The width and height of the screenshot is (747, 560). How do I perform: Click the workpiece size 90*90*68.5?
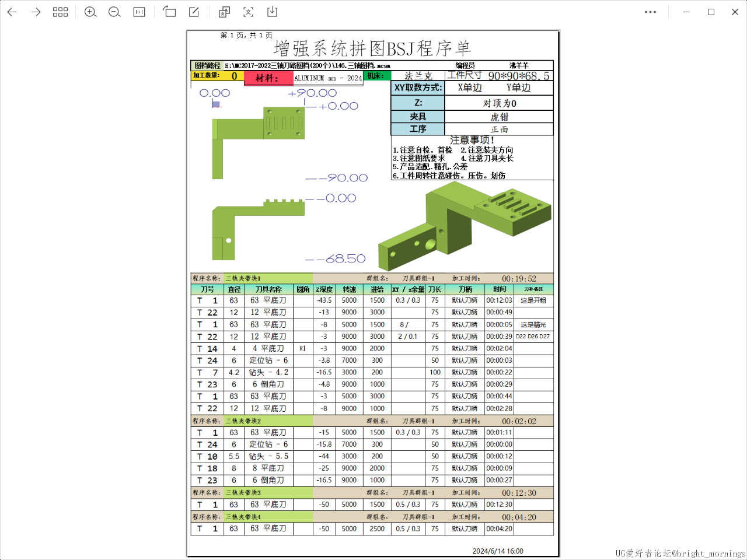click(x=519, y=76)
